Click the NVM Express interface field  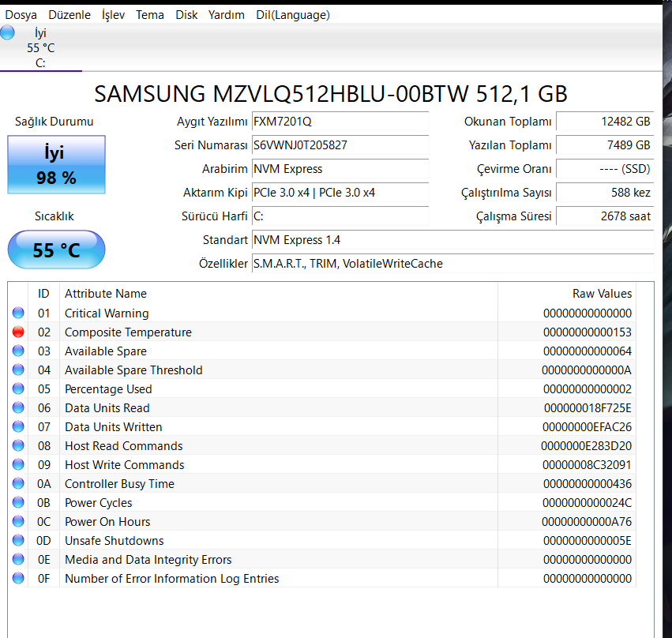pos(340,169)
